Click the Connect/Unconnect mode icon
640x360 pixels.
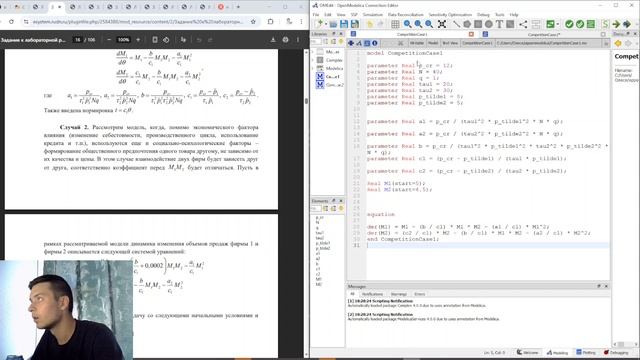[523, 24]
